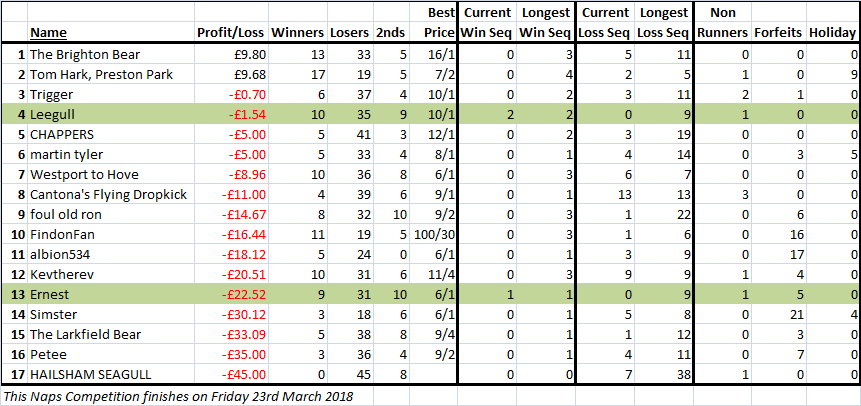The image size is (861, 406).
Task: Click the Longest Loss Seq header
Action: click(663, 23)
